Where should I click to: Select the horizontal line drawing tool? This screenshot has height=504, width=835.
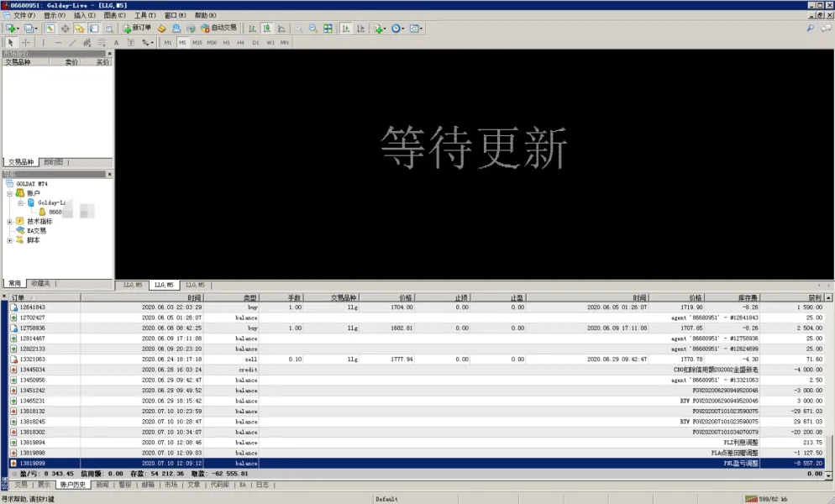point(58,43)
